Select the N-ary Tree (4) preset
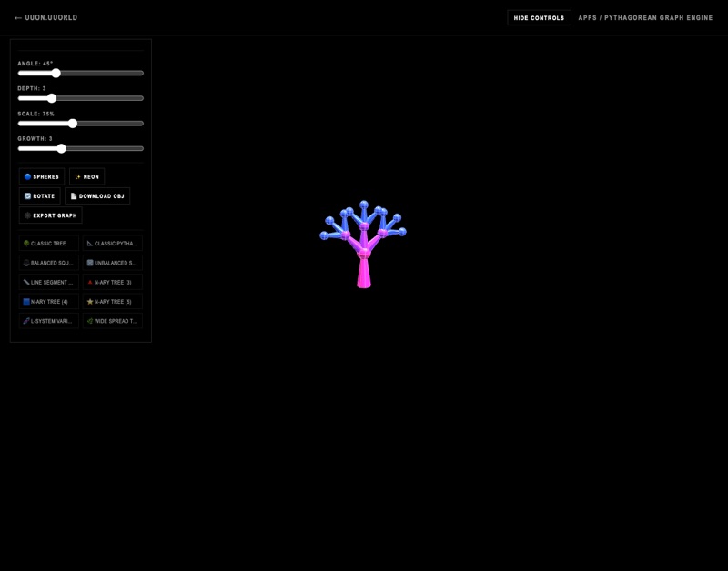Screen dimensions: 728x571 (49, 302)
